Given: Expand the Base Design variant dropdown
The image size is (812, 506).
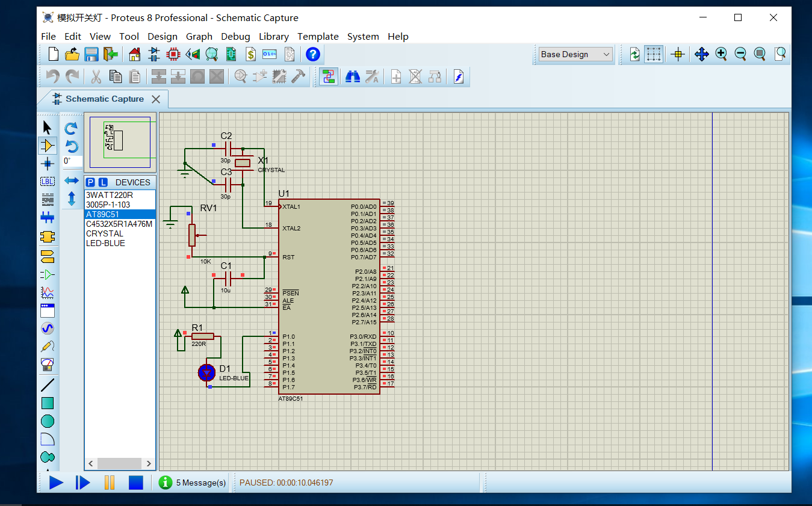Looking at the screenshot, I should [x=606, y=54].
